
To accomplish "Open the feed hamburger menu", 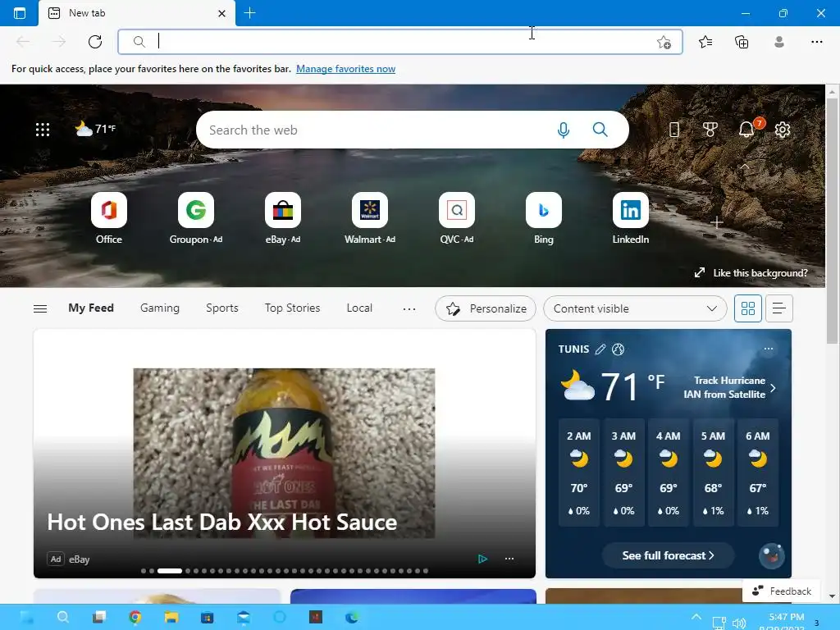I will pos(40,308).
